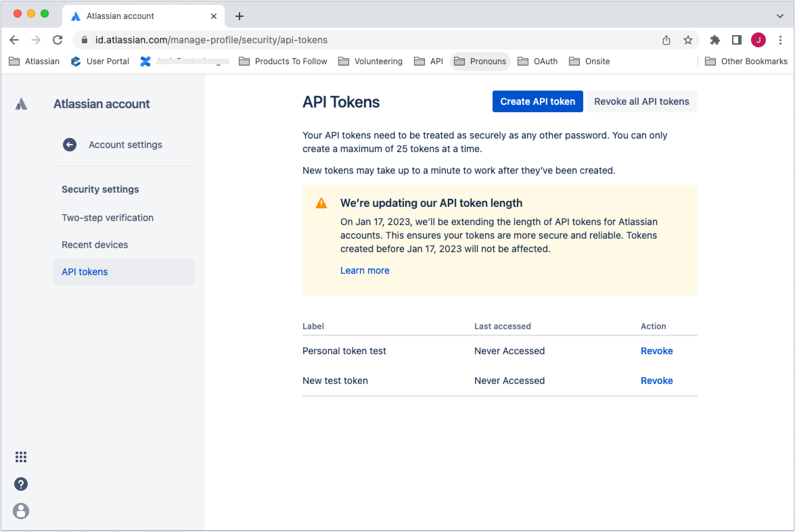Open Security settings from the sidebar

click(x=100, y=189)
